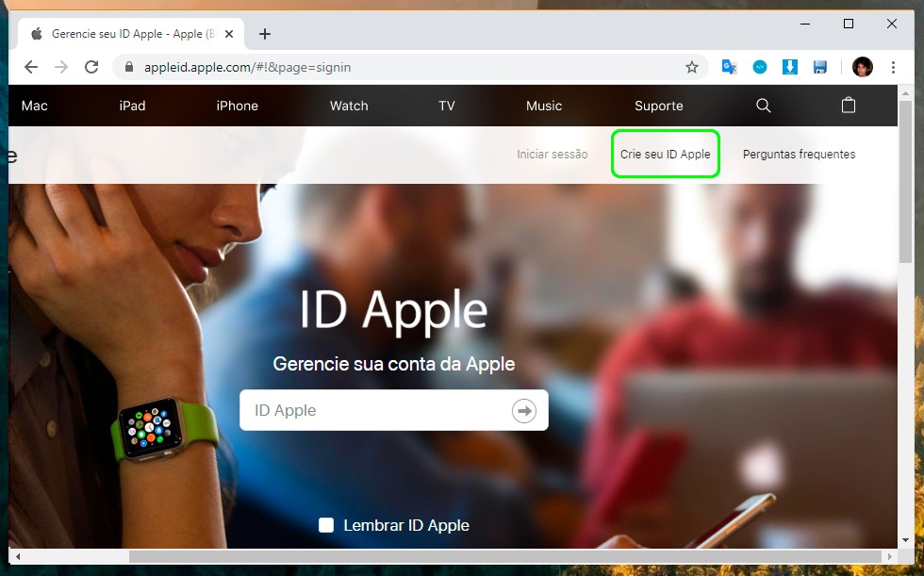Open the blue download arrow extension
The width and height of the screenshot is (924, 576).
(x=790, y=67)
